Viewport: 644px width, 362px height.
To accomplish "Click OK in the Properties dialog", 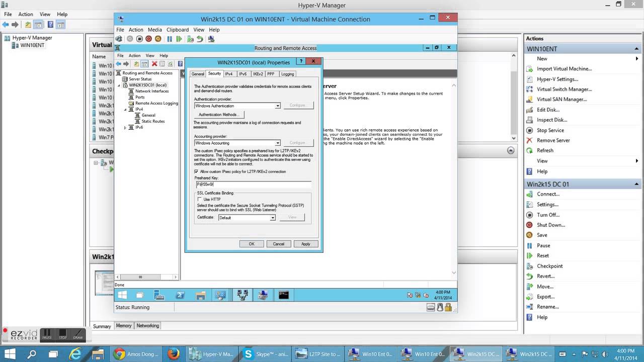I will 252,244.
